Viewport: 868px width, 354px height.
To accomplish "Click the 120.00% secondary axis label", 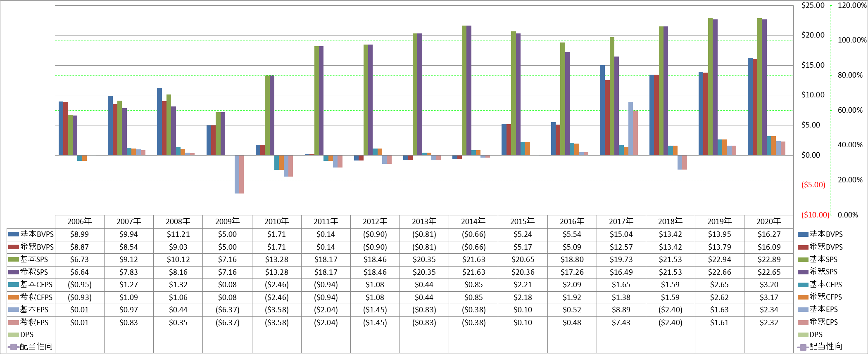I will pyautogui.click(x=852, y=5).
